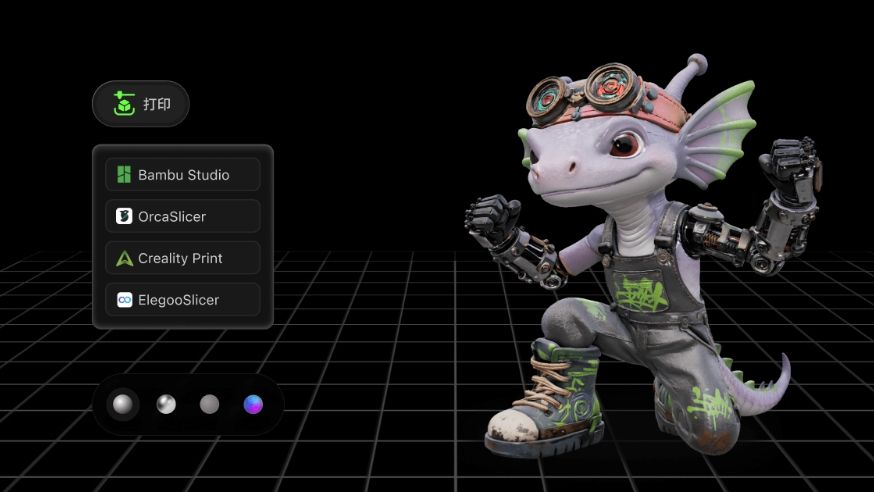Choose Bambu Studio from the slicer list
The image size is (874, 492).
tap(183, 174)
